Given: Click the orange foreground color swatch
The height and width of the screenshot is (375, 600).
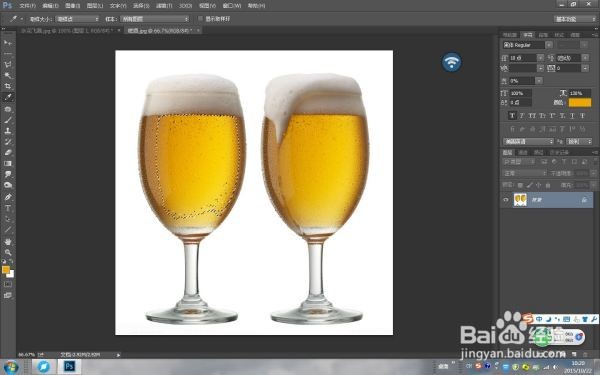Looking at the screenshot, I should pyautogui.click(x=6, y=270).
